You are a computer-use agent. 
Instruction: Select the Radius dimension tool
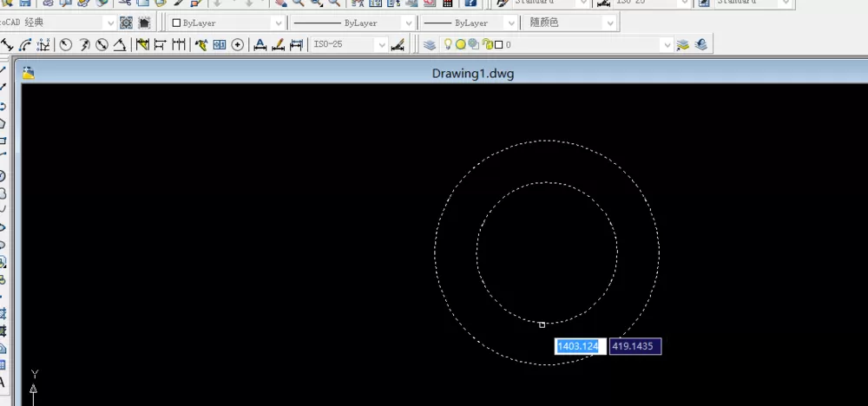pyautogui.click(x=66, y=45)
